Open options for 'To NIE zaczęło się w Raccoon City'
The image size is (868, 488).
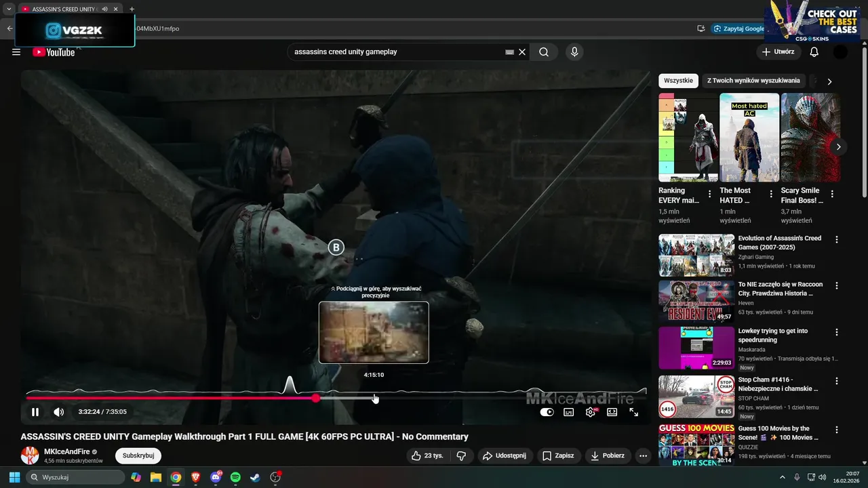pos(837,286)
